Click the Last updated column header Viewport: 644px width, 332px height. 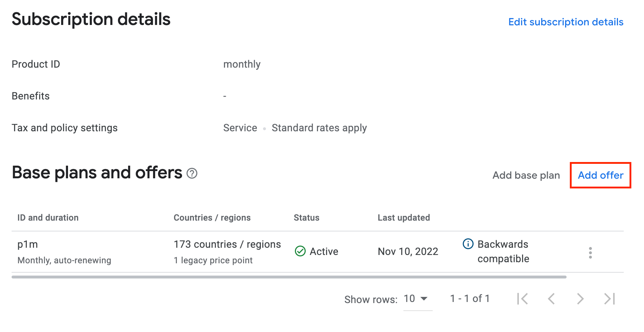coord(404,218)
